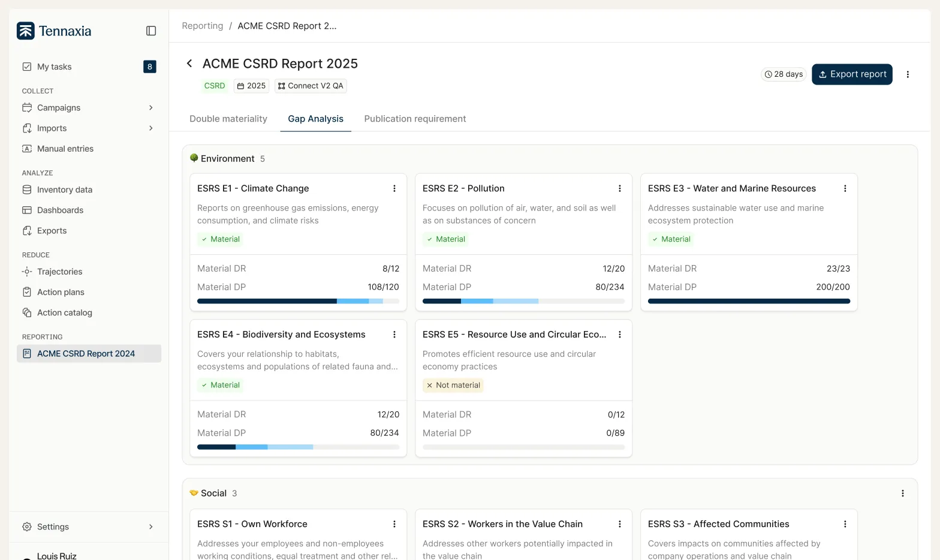Expand the Campaigns sidebar item
Screen dimensions: 940x560
(x=150, y=108)
